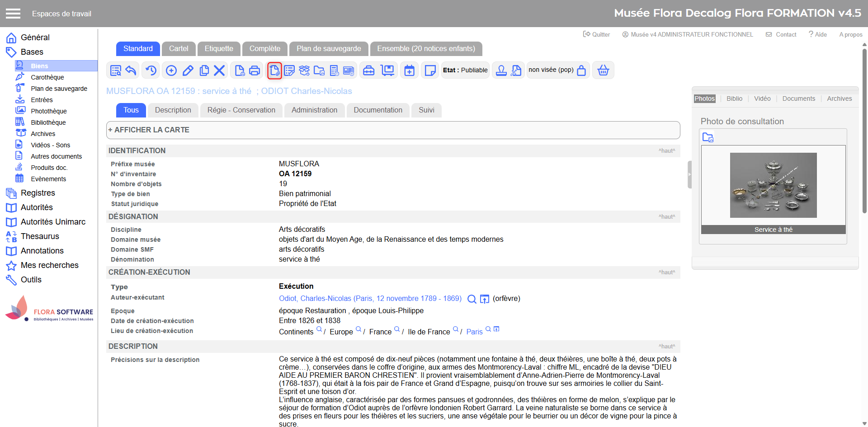Open the Odiot, Charles-Nicolas author link

(370, 299)
